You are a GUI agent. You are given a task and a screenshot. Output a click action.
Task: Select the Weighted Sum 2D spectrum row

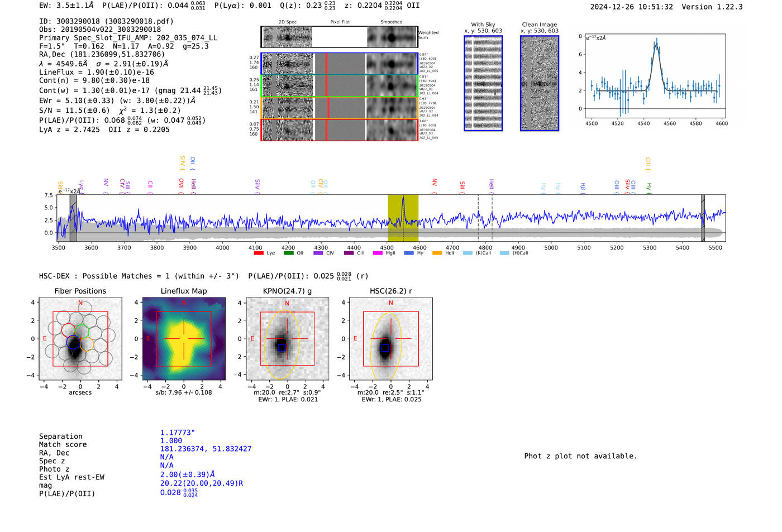click(x=339, y=37)
